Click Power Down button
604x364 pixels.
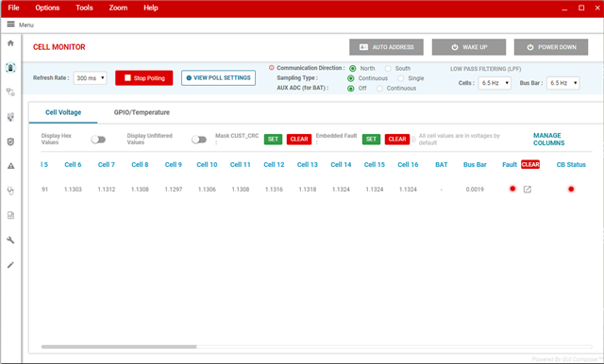click(x=551, y=47)
